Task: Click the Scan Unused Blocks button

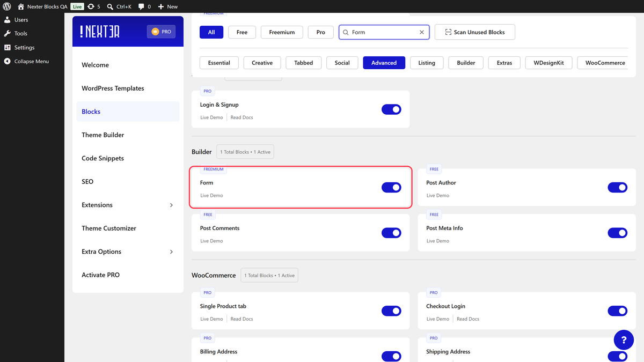Action: (x=475, y=32)
